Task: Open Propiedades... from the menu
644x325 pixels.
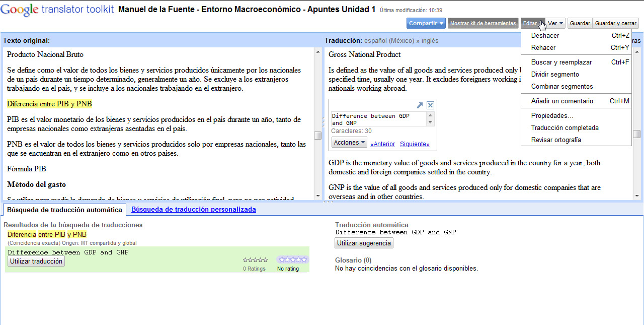Action: (576, 116)
